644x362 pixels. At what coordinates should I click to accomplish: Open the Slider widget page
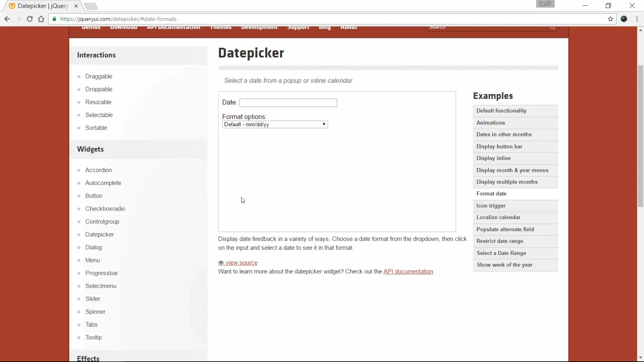tap(93, 299)
